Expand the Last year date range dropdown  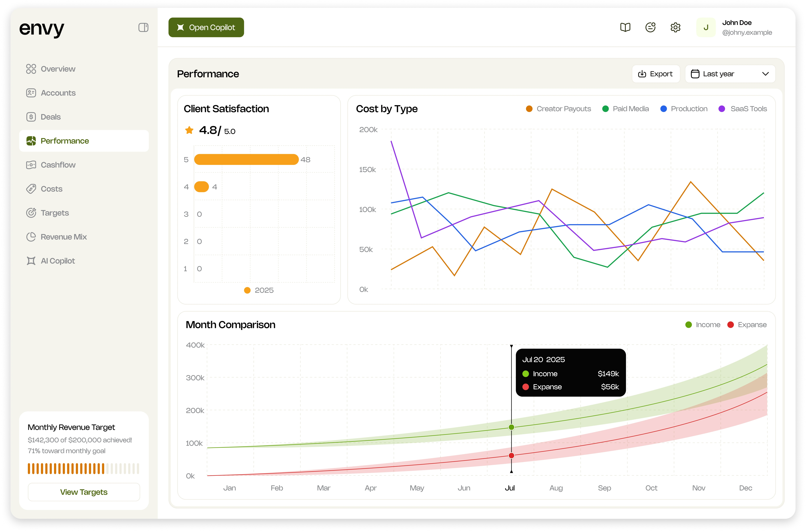[x=730, y=74]
